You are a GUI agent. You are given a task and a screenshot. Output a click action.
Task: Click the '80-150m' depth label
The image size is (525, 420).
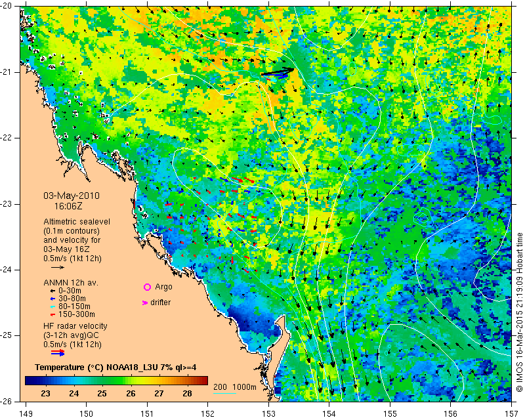(x=74, y=306)
